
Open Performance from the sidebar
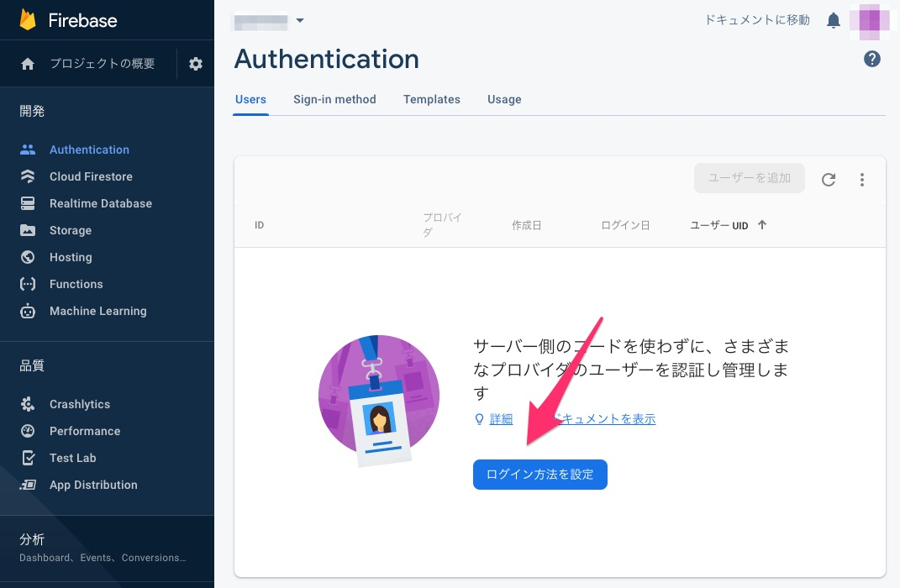click(85, 431)
